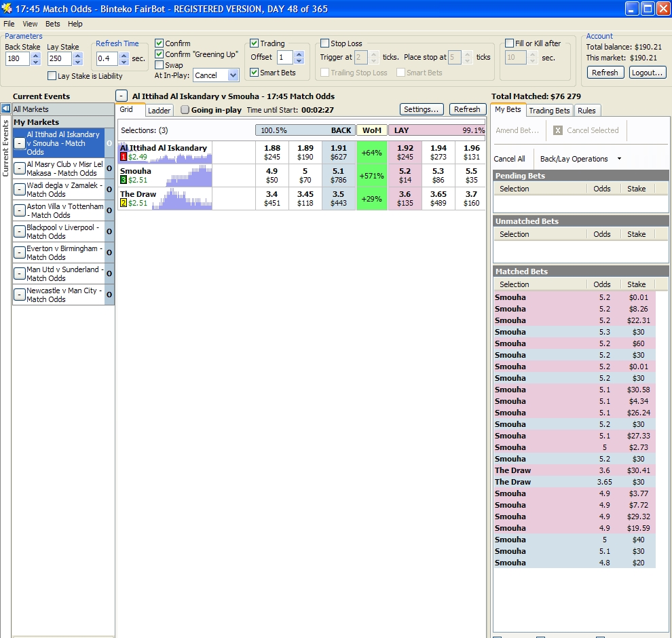
Task: Back Al Ittihad at odds 1.91
Action: click(339, 152)
